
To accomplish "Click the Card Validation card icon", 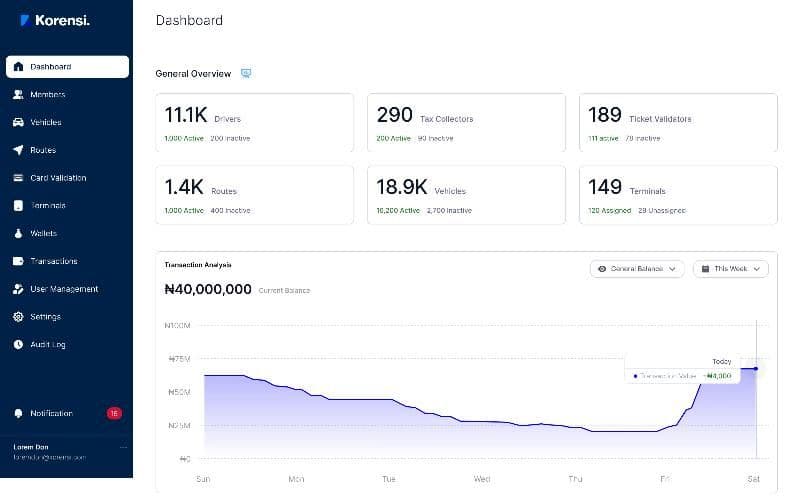I will [18, 178].
